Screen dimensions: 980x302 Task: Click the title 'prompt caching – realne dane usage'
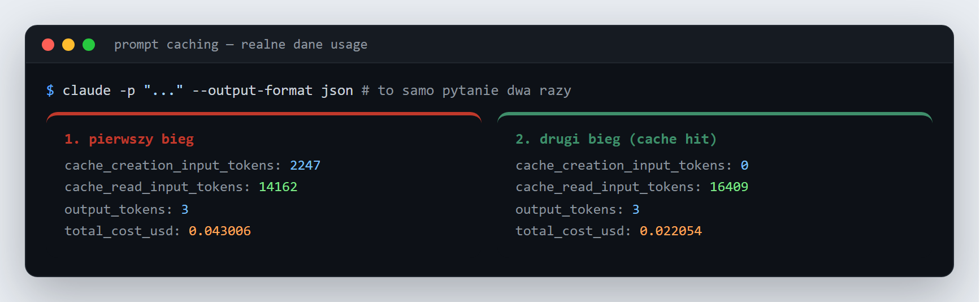pos(241,45)
